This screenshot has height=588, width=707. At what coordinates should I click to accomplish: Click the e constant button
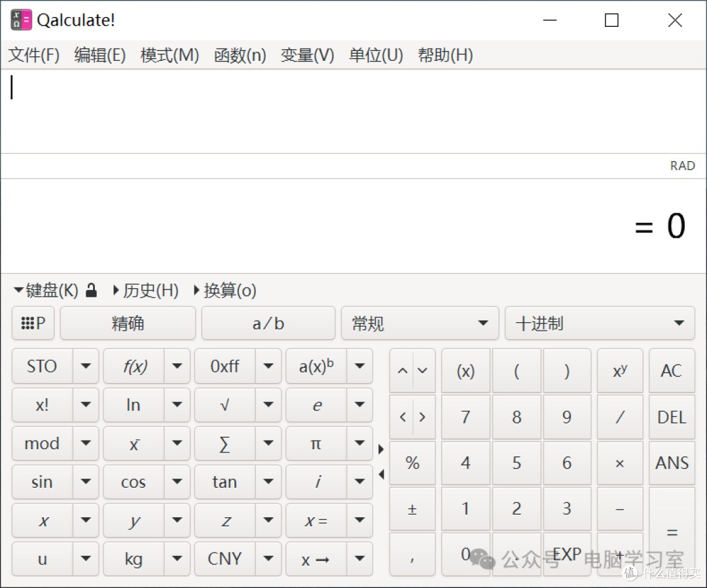coord(316,405)
